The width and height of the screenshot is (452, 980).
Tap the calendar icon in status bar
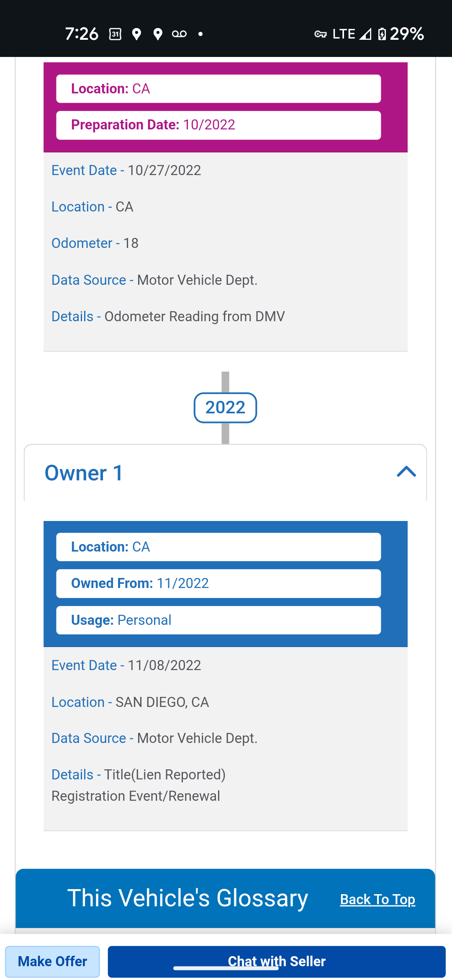coord(115,34)
